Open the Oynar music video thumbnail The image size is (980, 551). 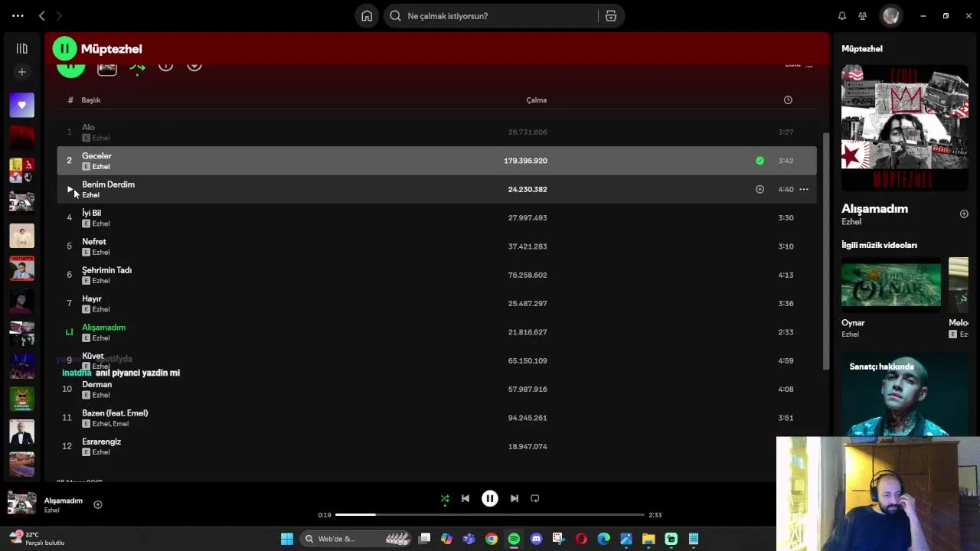891,284
